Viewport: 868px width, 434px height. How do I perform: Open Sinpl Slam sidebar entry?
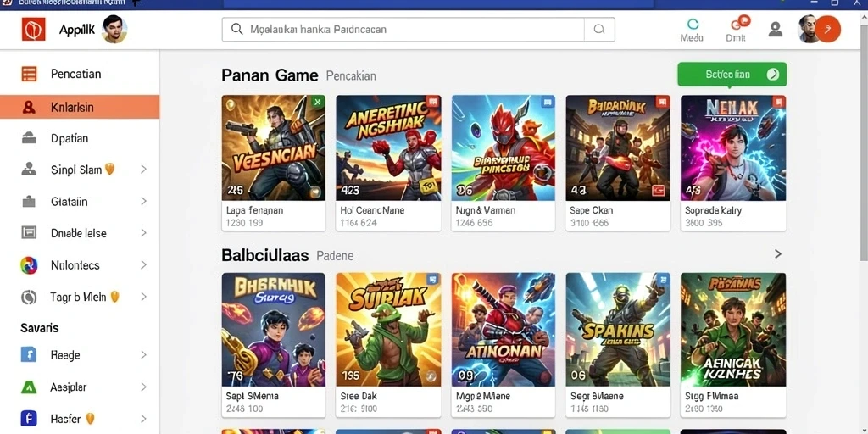80,170
